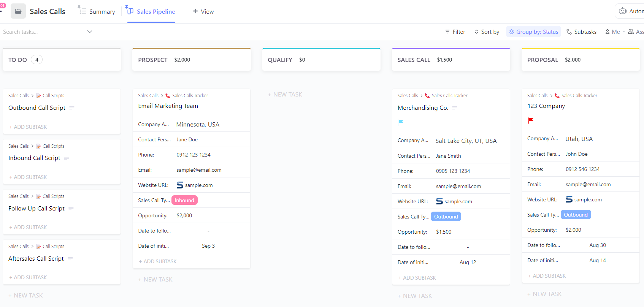Click the Sales Calls folder icon
This screenshot has height=307, width=644.
pyautogui.click(x=18, y=11)
